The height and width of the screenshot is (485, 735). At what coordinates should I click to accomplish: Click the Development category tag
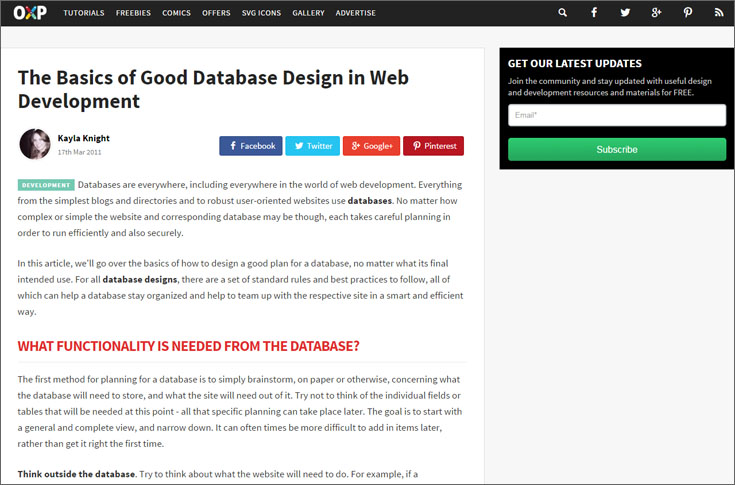[46, 185]
